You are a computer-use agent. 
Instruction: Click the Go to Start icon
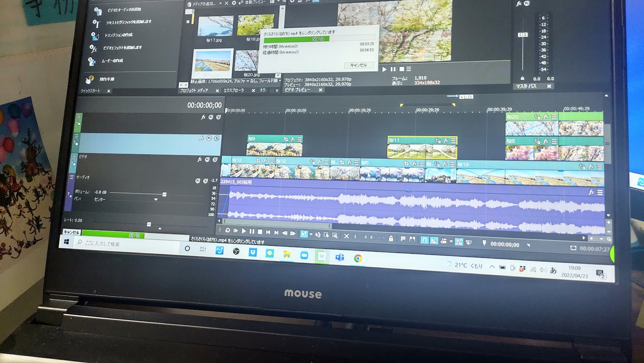coord(268,232)
